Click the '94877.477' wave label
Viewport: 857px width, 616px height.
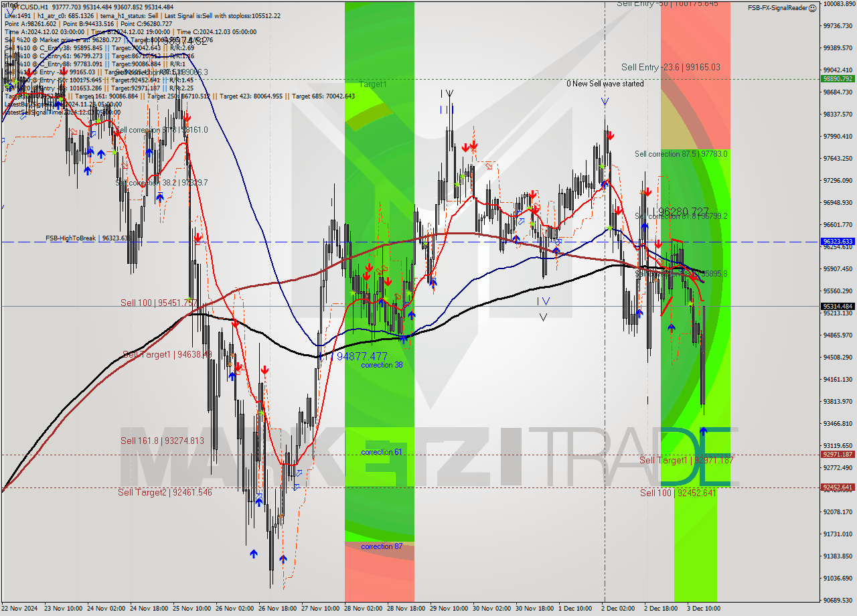pyautogui.click(x=362, y=356)
